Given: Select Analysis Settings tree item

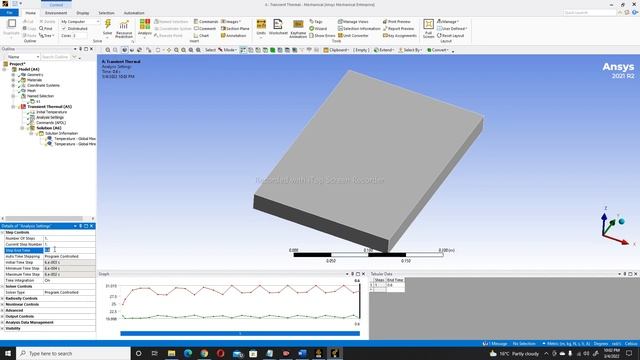Looking at the screenshot, I should (50, 117).
